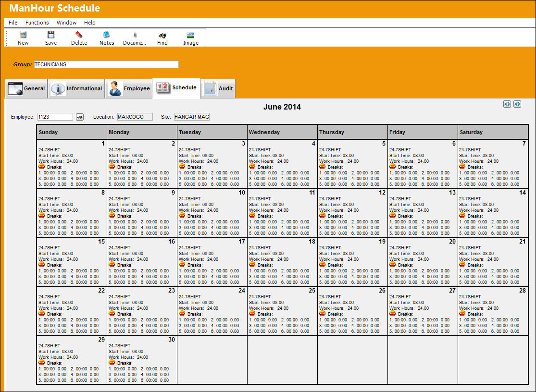536x392 pixels.
Task: Select day number 15 in calendar
Action: [x=101, y=242]
